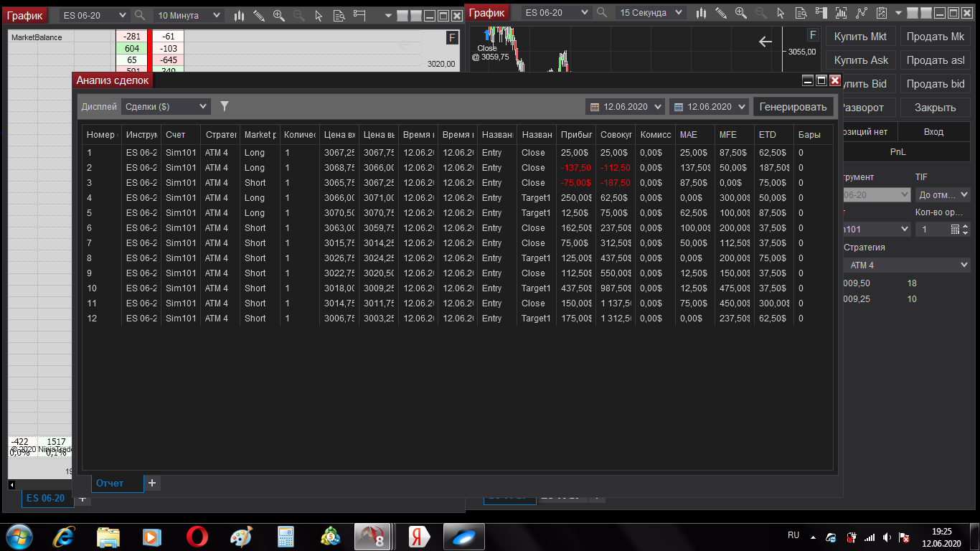Open properties icon in right График window

point(881,13)
